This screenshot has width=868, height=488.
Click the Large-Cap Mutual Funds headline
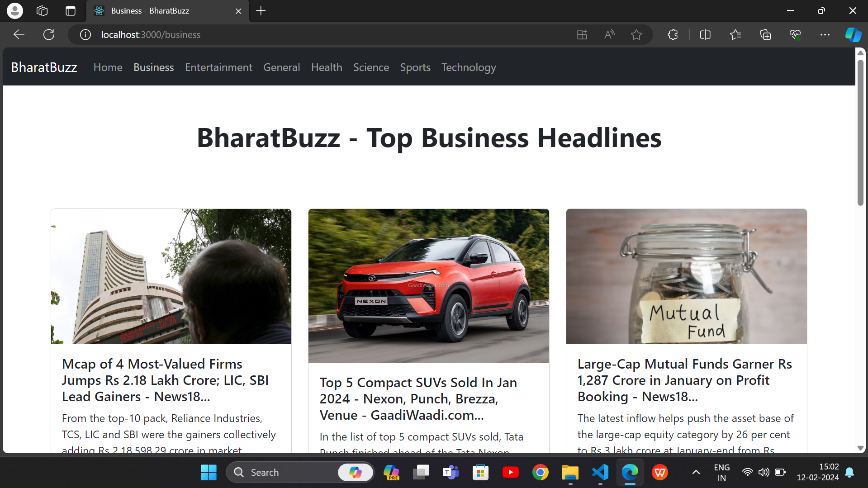[685, 380]
